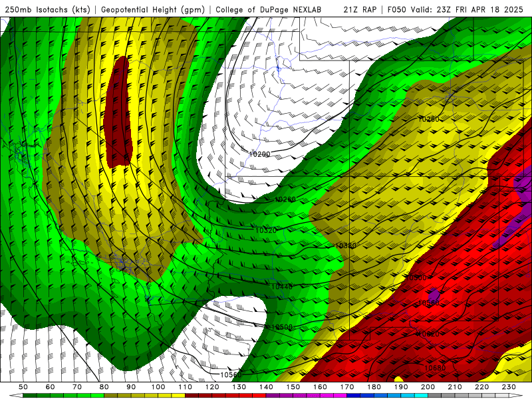This screenshot has height=399, width=532.
Task: Click the 10320 height contour label
Action: (x=265, y=230)
